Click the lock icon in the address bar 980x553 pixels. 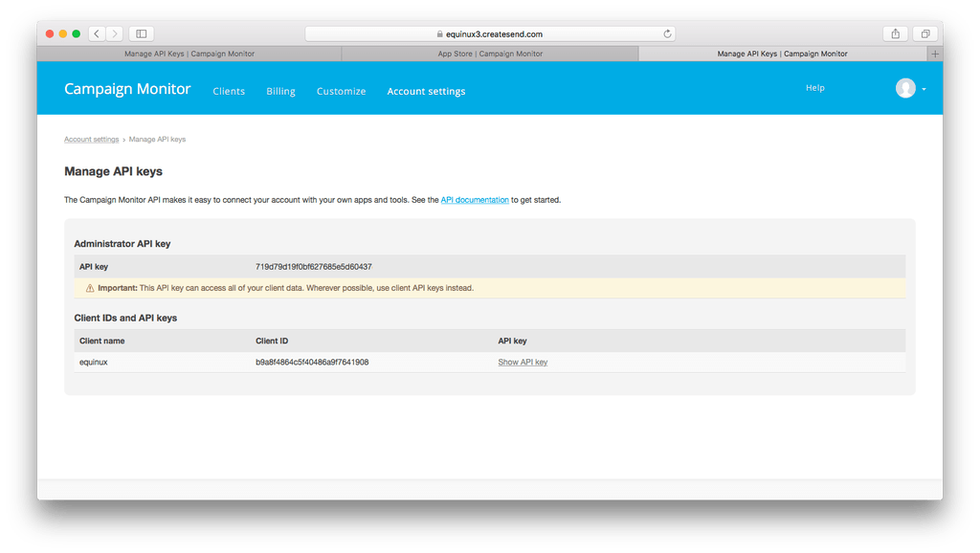[x=440, y=33]
